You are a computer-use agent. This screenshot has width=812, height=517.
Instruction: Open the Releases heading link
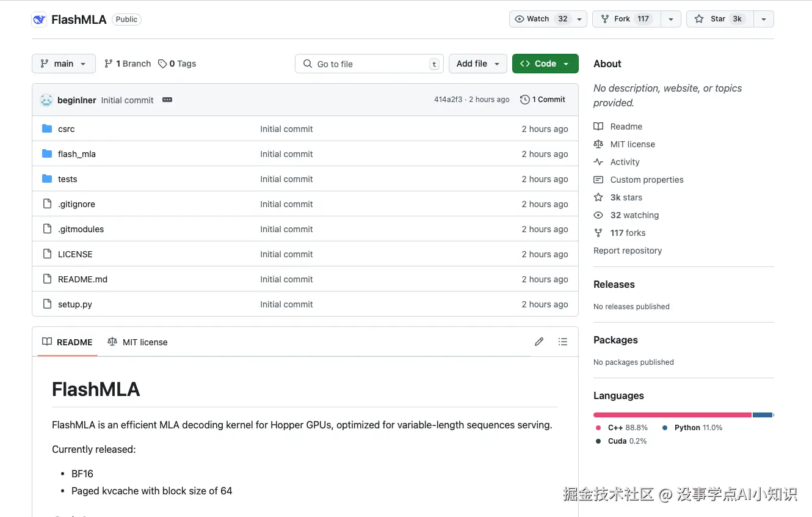[x=614, y=284]
